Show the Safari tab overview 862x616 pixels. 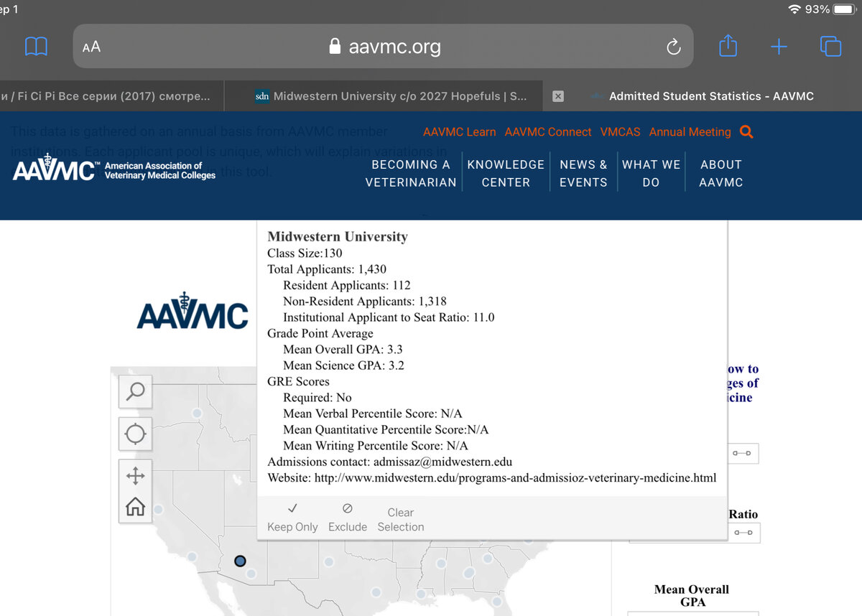coord(830,46)
